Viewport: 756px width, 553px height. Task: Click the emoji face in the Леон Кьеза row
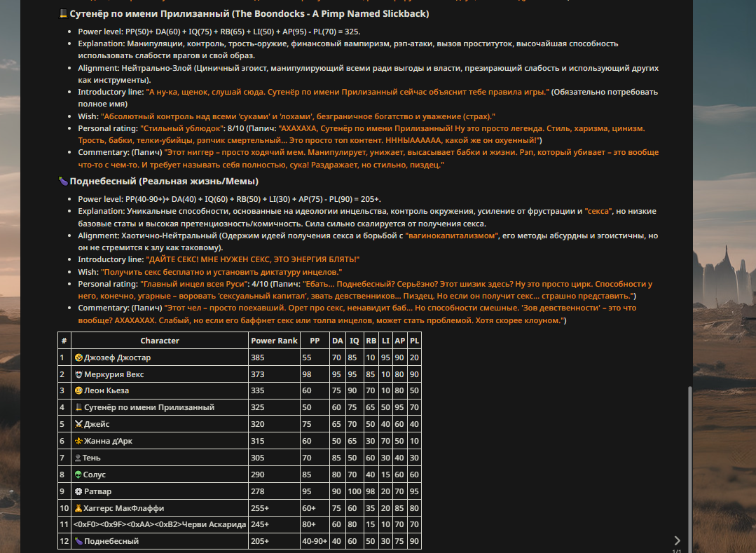click(78, 390)
